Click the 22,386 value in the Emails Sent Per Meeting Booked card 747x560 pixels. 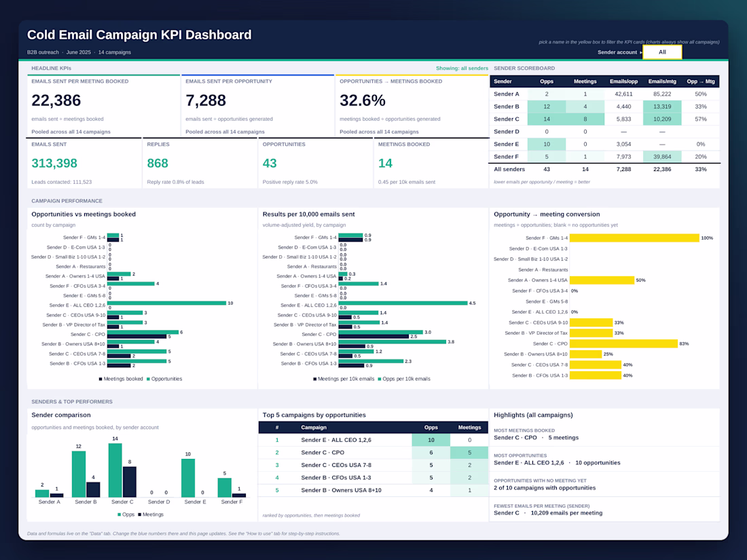pos(56,100)
